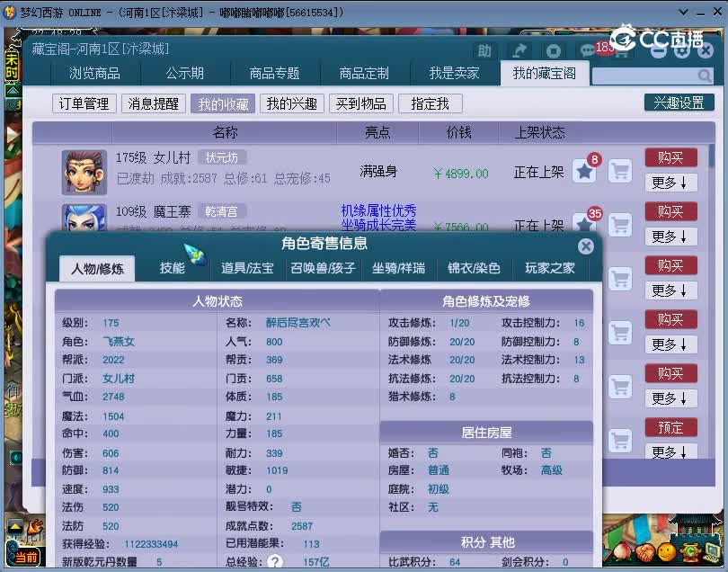Click the 女儿村 character avatar thumbnail

click(x=84, y=172)
